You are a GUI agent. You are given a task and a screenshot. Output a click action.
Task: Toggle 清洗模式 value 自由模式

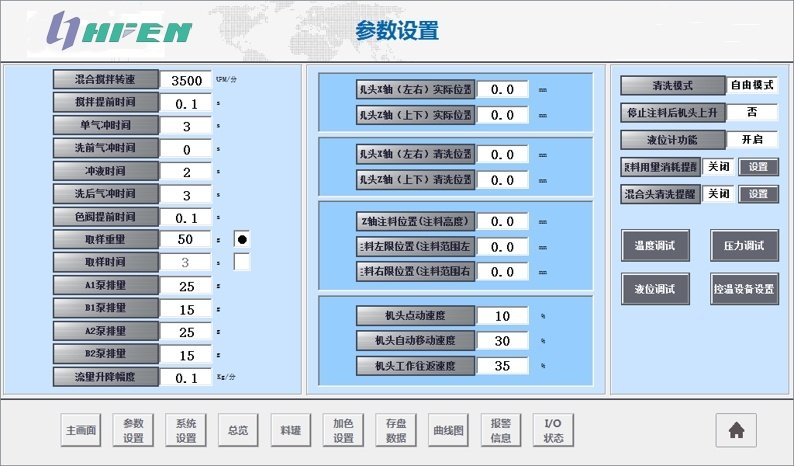[x=752, y=85]
